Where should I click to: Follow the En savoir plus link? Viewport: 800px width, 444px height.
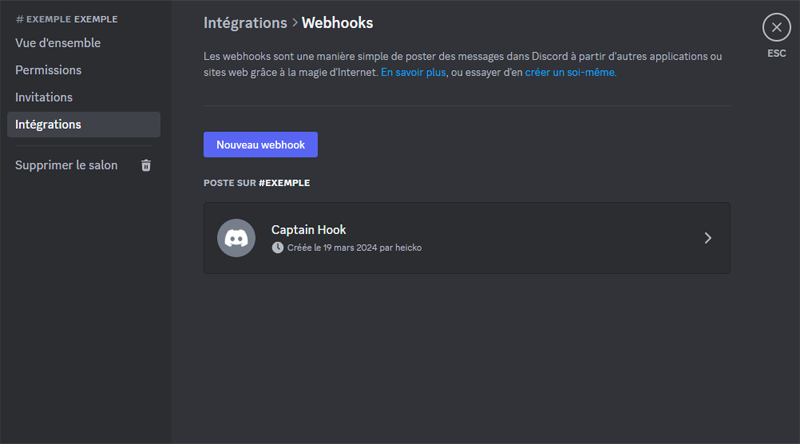click(413, 72)
